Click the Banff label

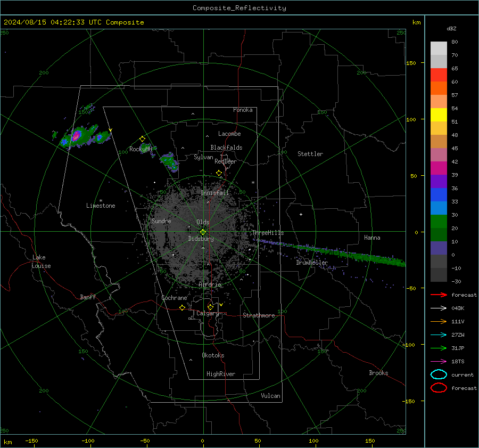point(88,297)
